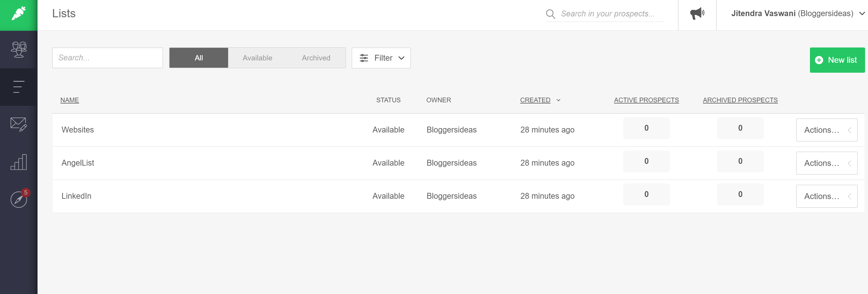Click the lists Search input field
This screenshot has width=868, height=294.
tap(108, 58)
